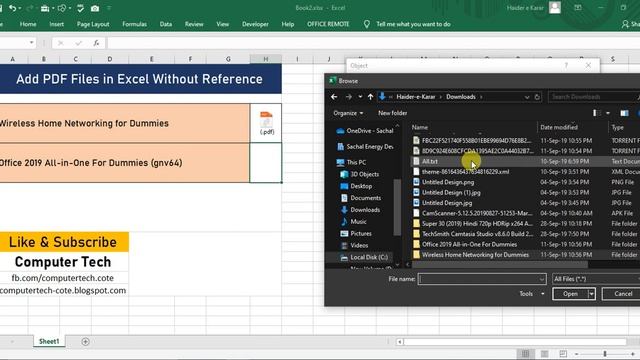Click the Open button in the Browse dialog
Viewport: 640px width, 360px height.
coord(570,294)
